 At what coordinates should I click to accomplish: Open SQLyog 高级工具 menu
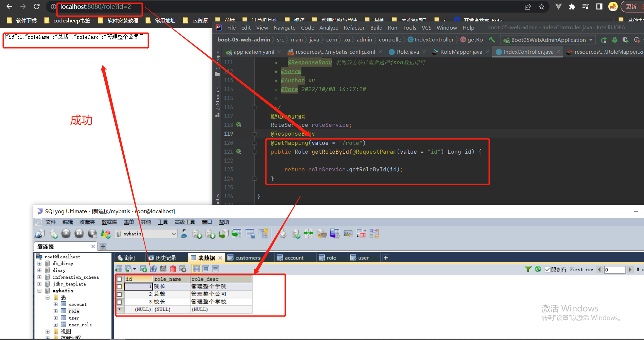tap(185, 222)
